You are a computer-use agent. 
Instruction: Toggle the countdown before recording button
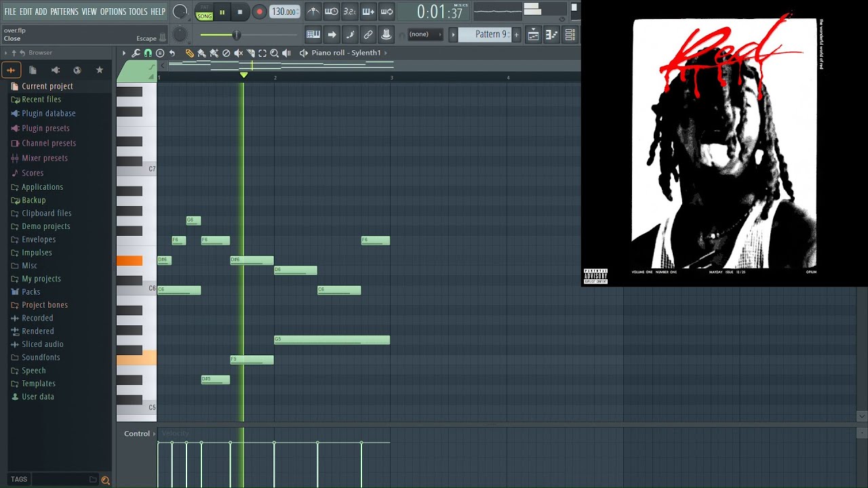(349, 12)
